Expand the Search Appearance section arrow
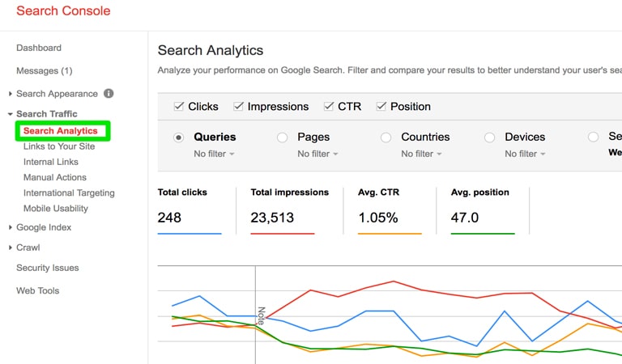622x364 pixels. click(11, 94)
